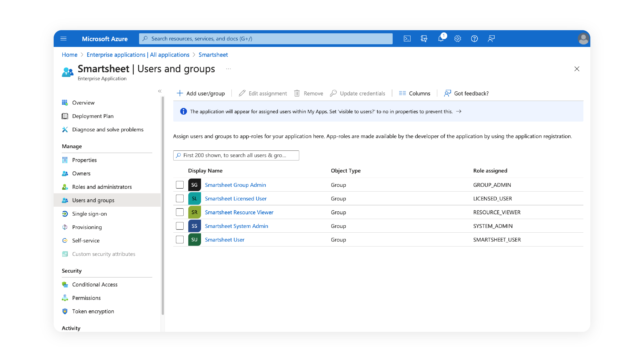Open Cloud Shell from top bar

[x=407, y=39]
